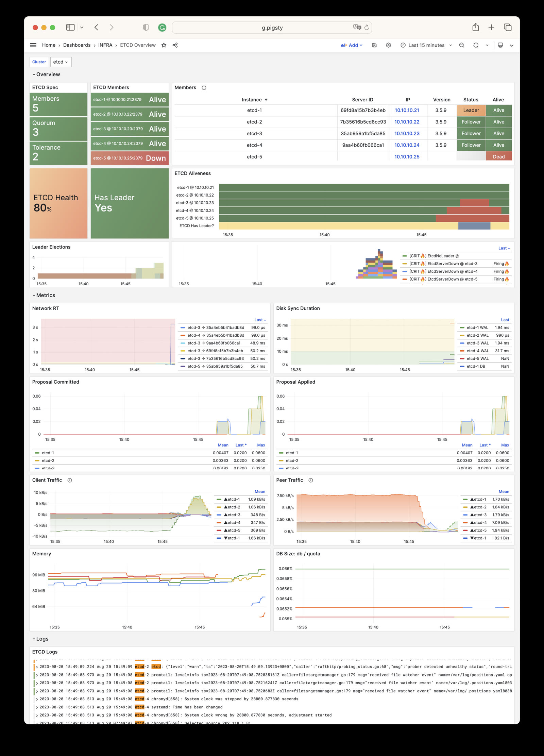This screenshot has width=544, height=756.
Task: Click the Add button in the toolbar
Action: coord(352,45)
